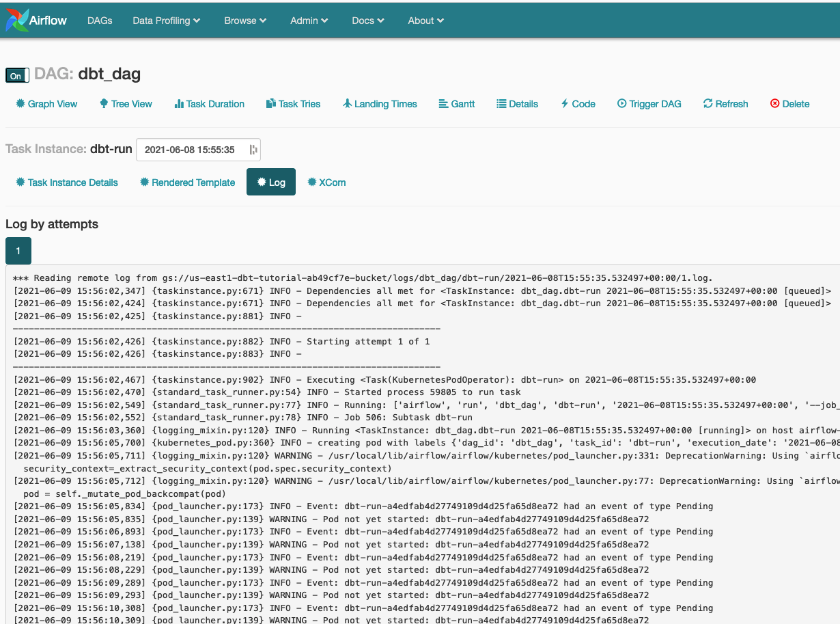840x624 pixels.
Task: Open the Landing Times view
Action: click(x=380, y=104)
